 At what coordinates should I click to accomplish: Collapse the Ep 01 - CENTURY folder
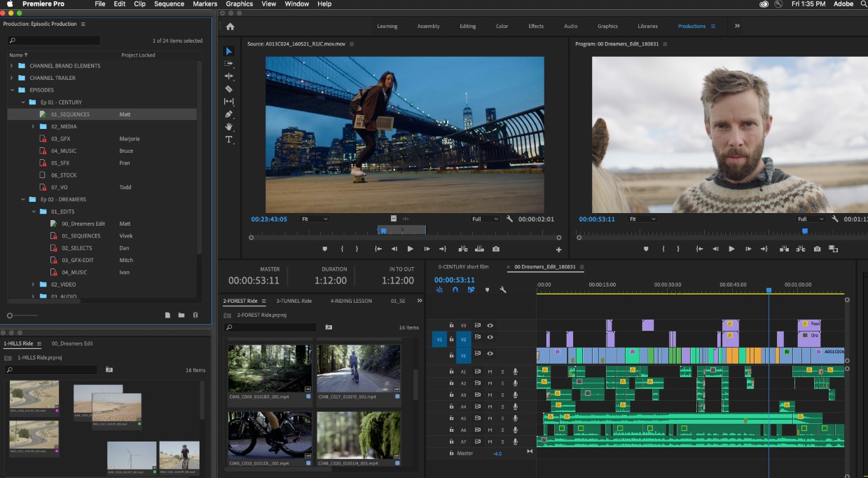[x=22, y=102]
